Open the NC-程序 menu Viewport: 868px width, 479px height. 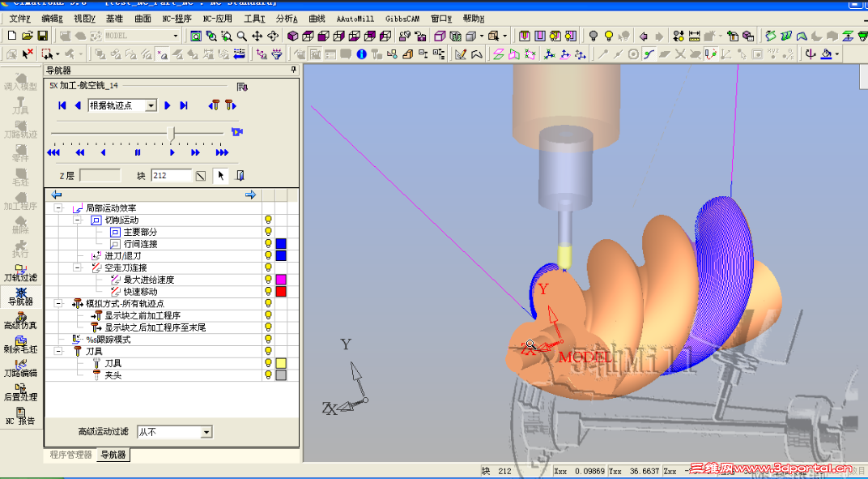[x=177, y=19]
